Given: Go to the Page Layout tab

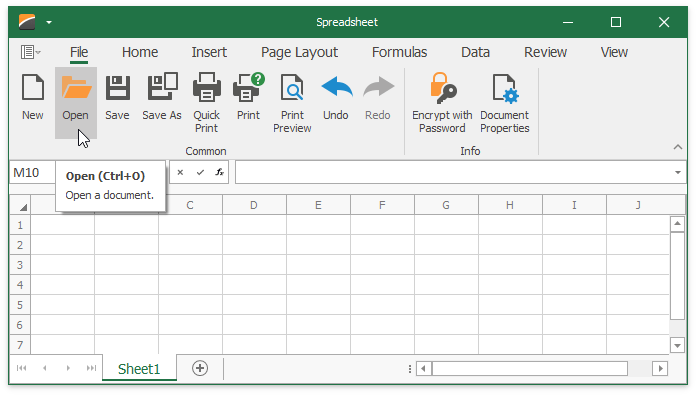Looking at the screenshot, I should pyautogui.click(x=299, y=52).
